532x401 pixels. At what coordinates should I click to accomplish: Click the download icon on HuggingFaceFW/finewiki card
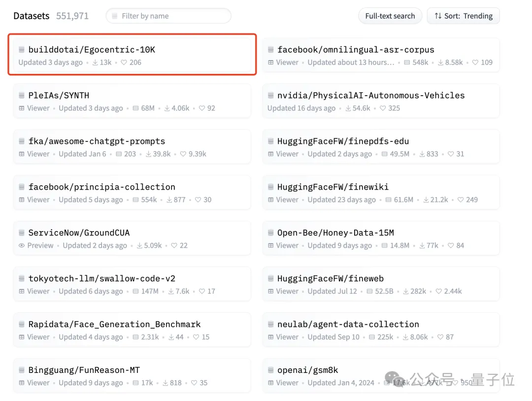click(x=423, y=200)
